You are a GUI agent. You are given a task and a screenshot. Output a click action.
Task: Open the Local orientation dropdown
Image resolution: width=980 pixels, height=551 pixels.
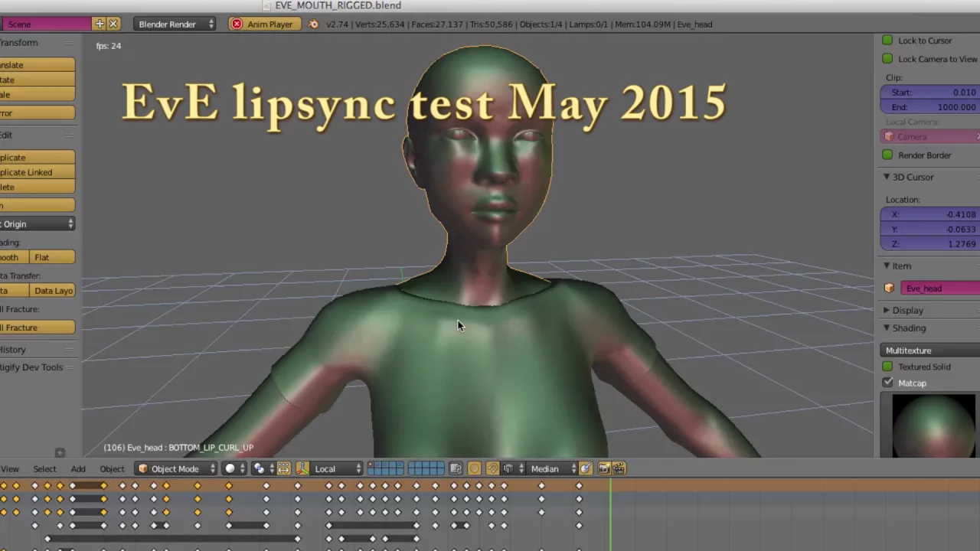(336, 468)
